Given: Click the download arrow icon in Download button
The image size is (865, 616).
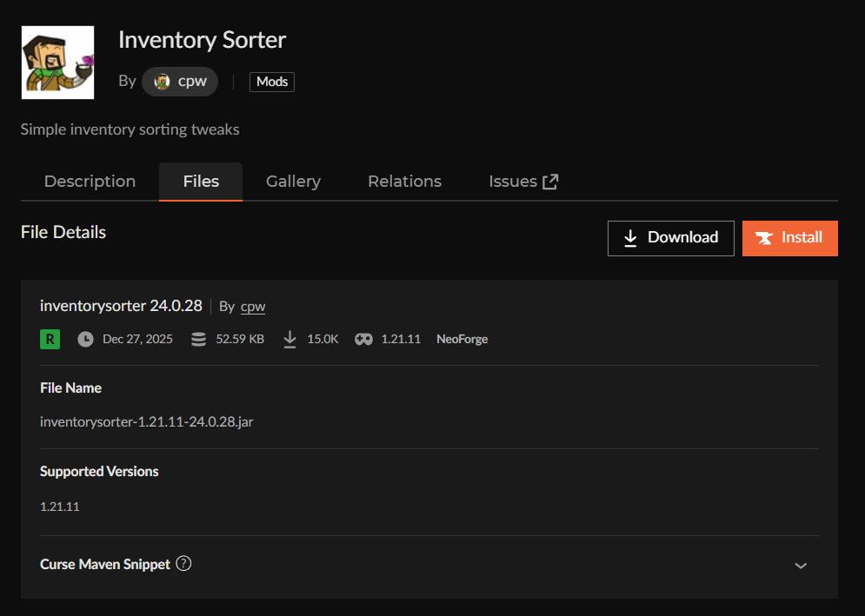Looking at the screenshot, I should (x=629, y=237).
